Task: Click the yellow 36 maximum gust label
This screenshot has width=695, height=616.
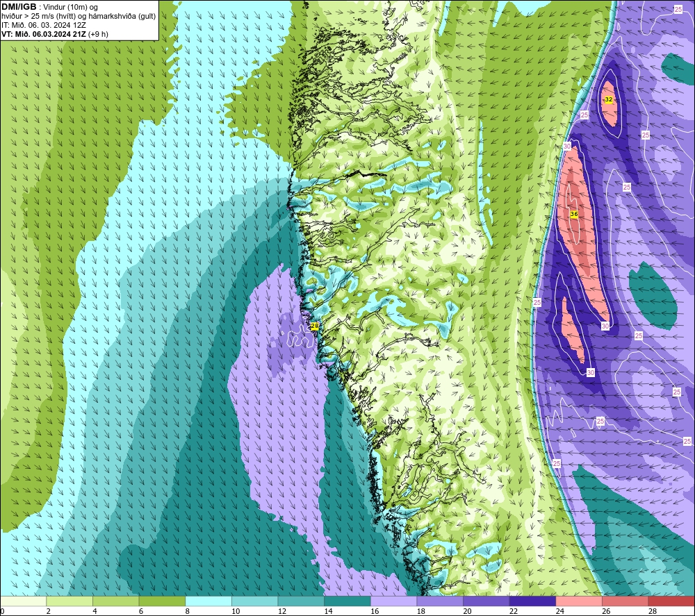Action: tap(574, 214)
